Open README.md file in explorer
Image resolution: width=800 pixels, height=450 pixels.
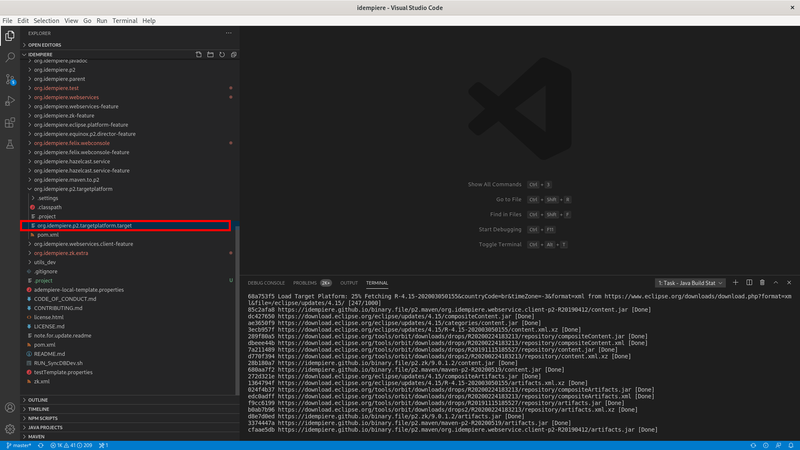[x=49, y=354]
